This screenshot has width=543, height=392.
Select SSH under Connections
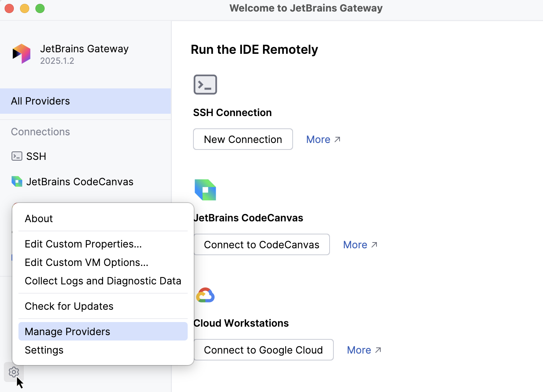point(85,156)
